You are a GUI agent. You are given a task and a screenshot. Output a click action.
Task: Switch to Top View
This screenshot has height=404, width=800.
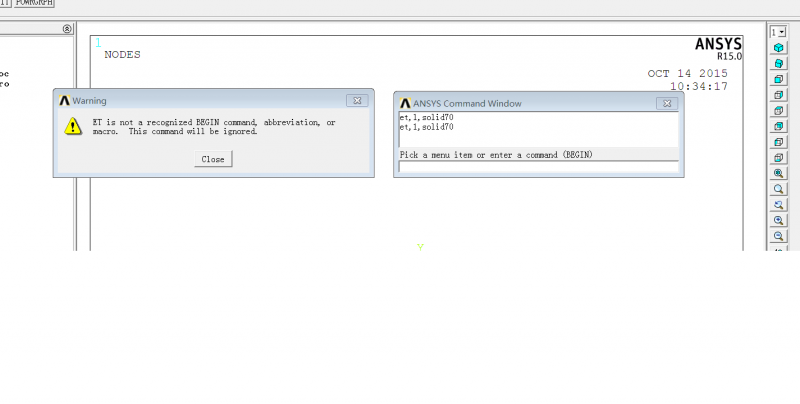[779, 111]
